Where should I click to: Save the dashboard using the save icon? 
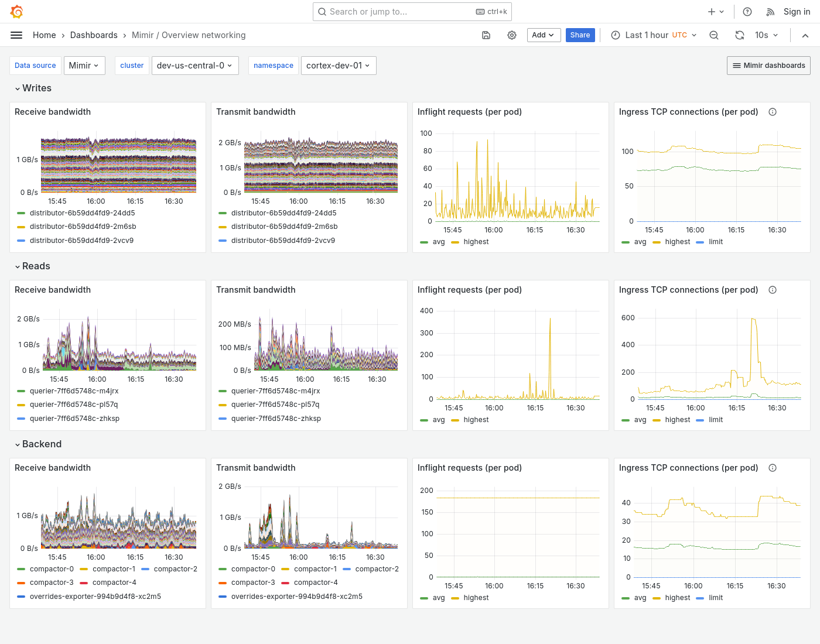pyautogui.click(x=486, y=35)
